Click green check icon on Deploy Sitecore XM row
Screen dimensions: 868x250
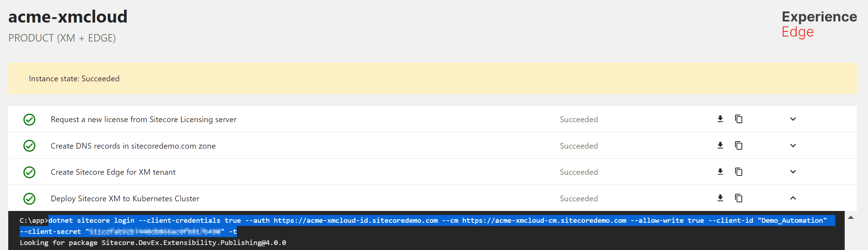point(29,199)
